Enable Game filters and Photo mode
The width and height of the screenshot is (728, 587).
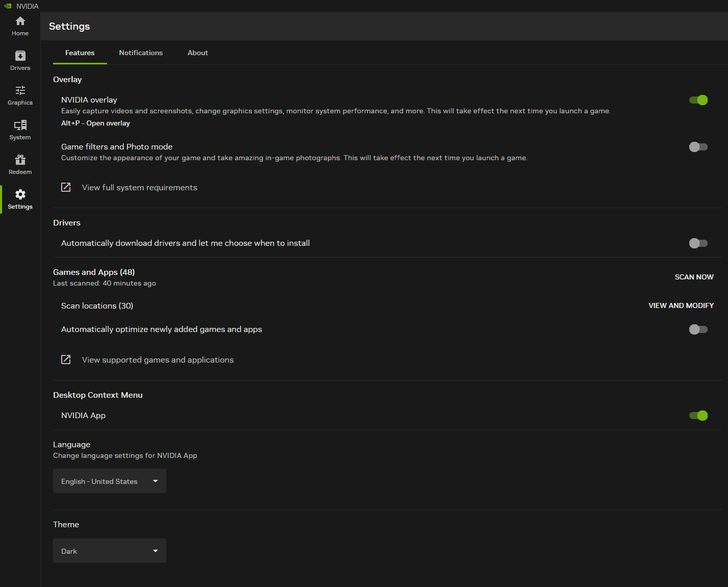[x=698, y=147]
